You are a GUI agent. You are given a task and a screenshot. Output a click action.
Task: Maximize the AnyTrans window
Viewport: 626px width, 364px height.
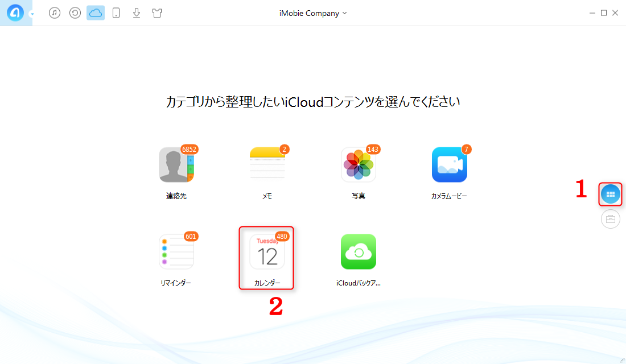click(x=604, y=13)
